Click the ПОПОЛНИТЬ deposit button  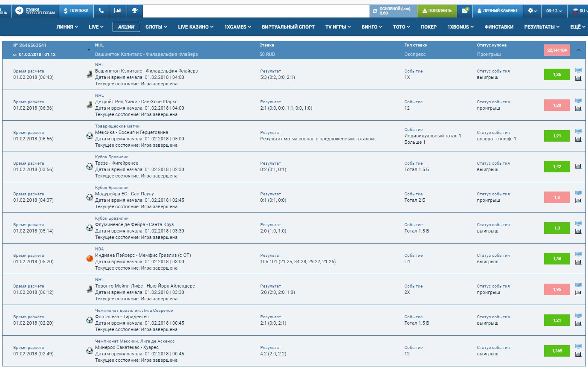coord(437,11)
